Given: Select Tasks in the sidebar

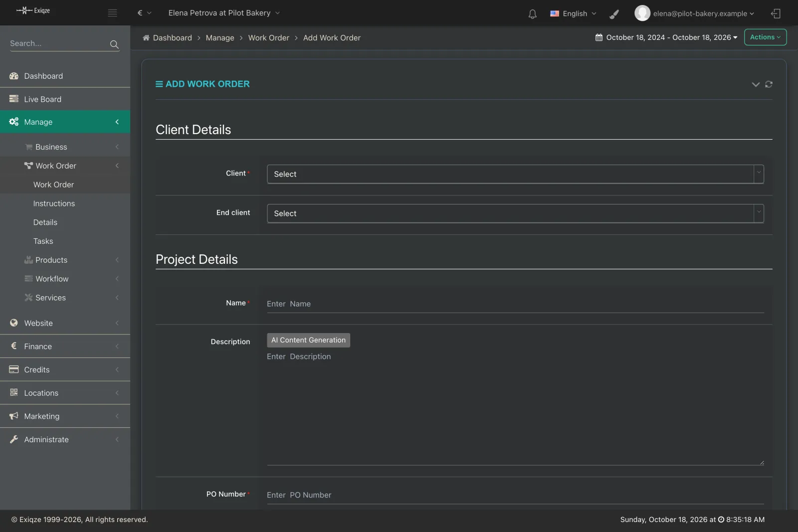Looking at the screenshot, I should (x=65, y=241).
